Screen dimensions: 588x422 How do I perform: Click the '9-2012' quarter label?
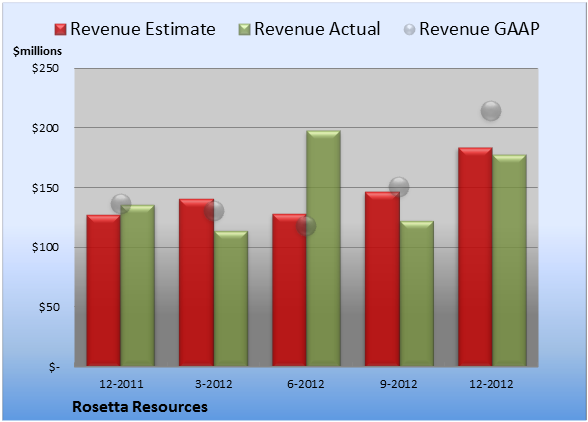pos(398,384)
